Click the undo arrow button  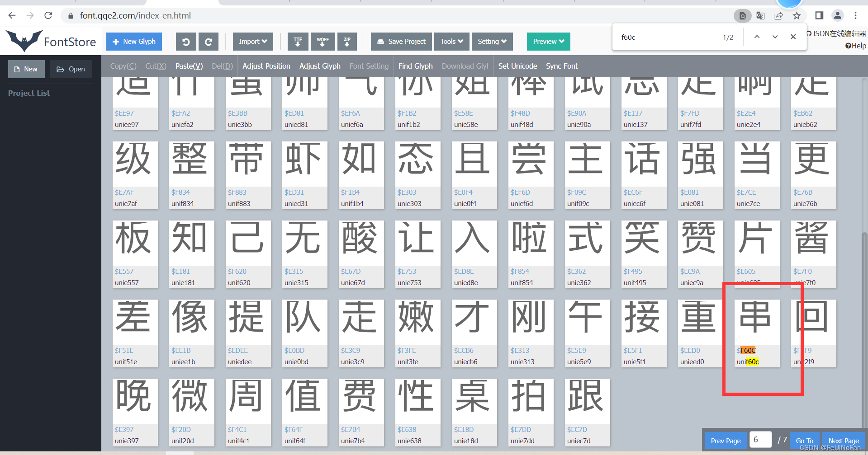click(185, 42)
